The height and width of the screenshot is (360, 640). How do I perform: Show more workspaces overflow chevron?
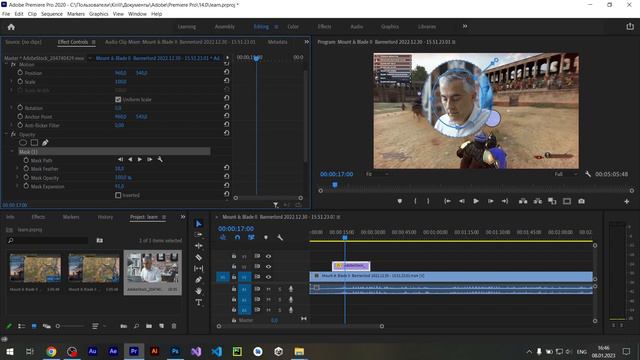(x=465, y=27)
